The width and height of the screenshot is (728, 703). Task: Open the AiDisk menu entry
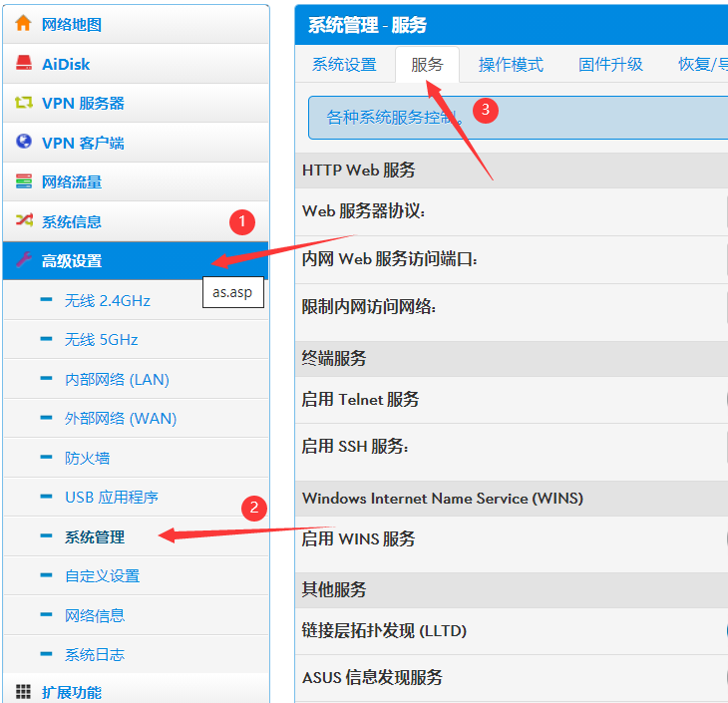pos(136,64)
